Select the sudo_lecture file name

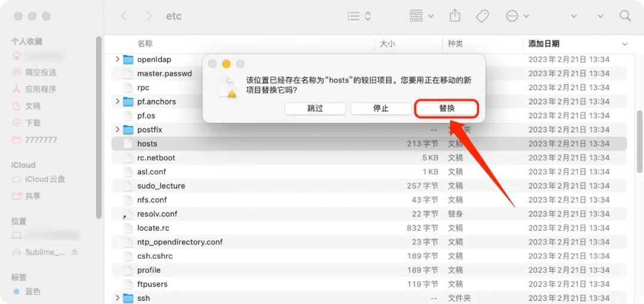[161, 186]
